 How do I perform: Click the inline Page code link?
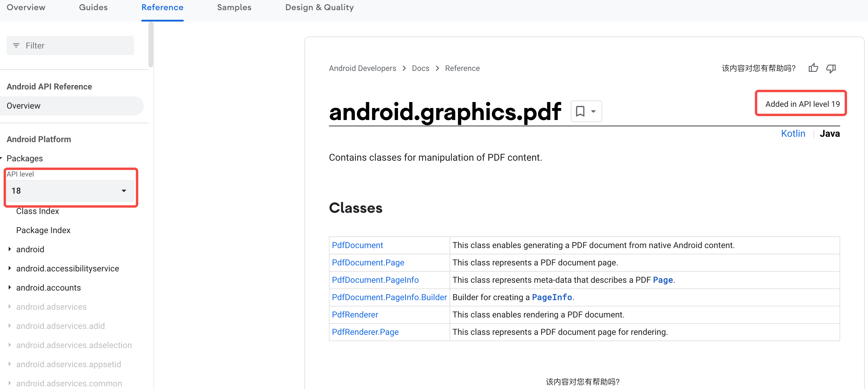(663, 280)
